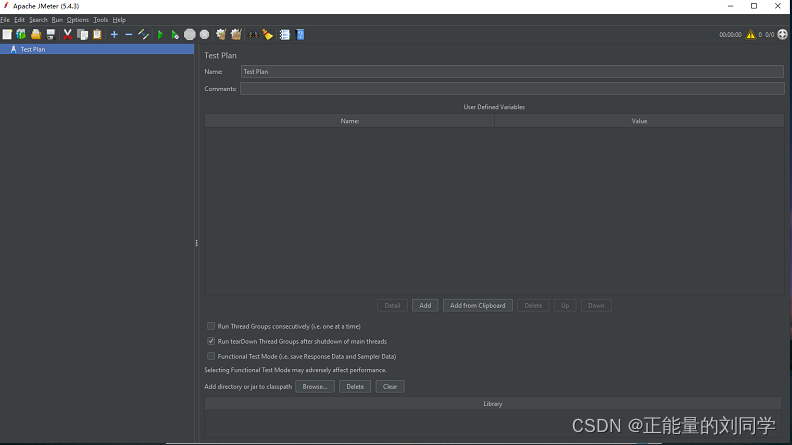Open Help with the question mark icon

(x=300, y=34)
